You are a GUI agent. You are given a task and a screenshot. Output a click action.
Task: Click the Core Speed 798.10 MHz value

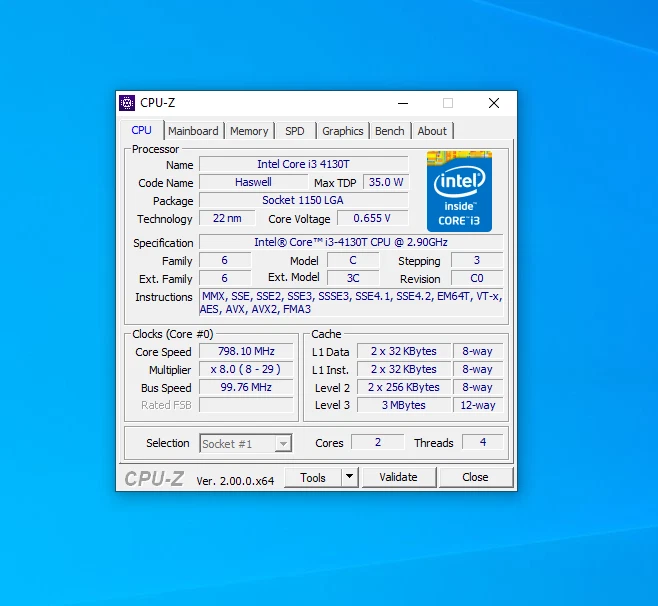point(246,351)
